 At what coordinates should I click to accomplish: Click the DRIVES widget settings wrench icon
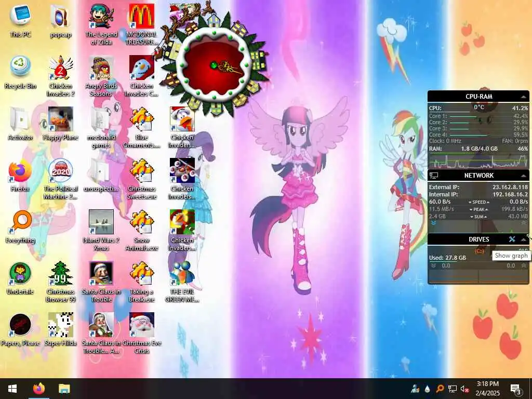[x=512, y=239]
